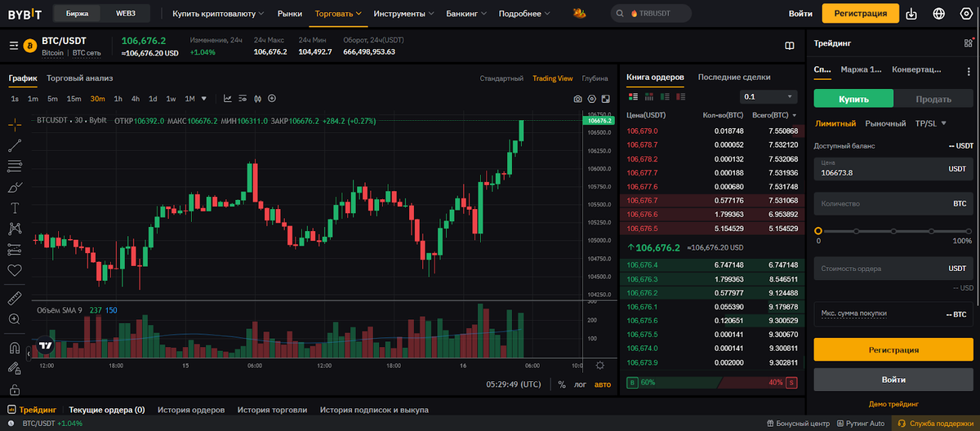Screen dimensions: 980x431
Task: Select the 15m chart interval
Action: tap(73, 99)
